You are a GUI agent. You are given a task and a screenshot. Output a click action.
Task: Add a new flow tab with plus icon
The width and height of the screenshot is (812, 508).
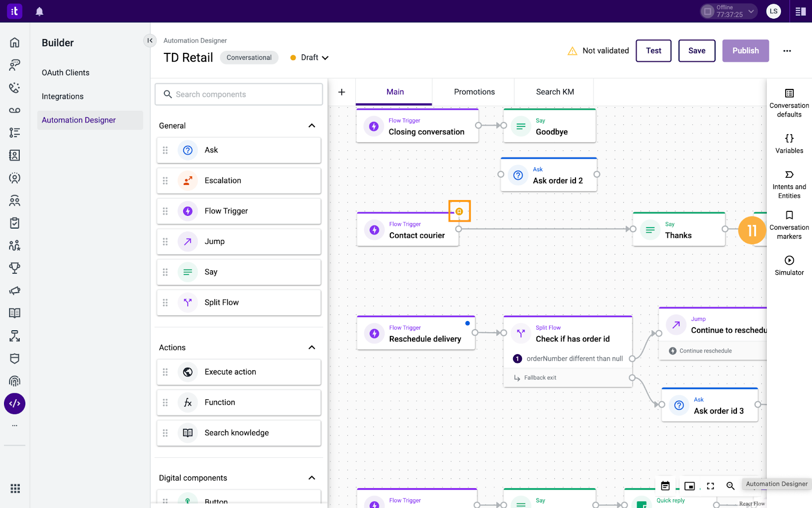342,92
